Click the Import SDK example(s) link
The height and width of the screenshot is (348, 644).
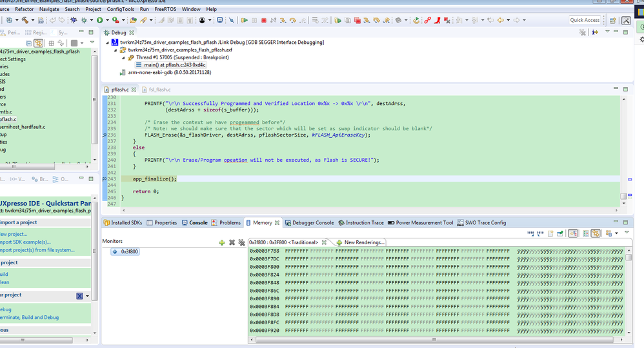coord(25,242)
